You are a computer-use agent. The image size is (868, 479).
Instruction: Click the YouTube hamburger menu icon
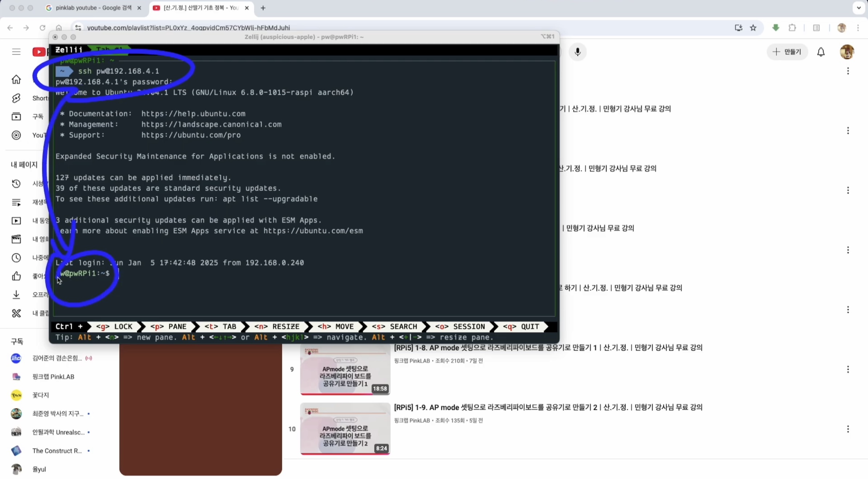(x=16, y=52)
